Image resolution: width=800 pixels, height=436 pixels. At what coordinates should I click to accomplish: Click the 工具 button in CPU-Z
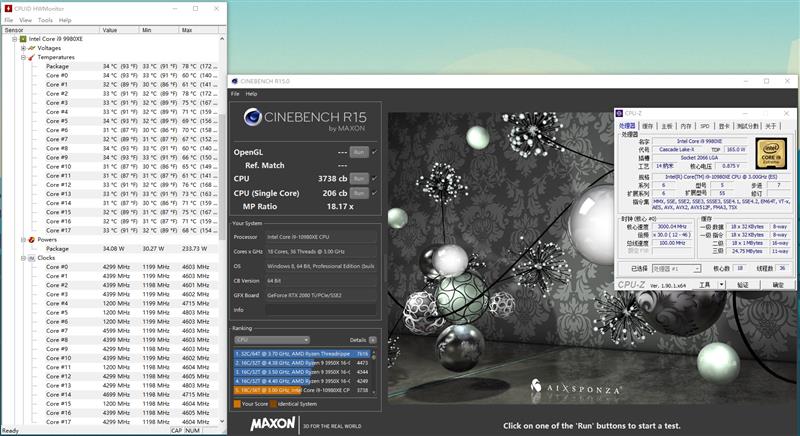705,285
